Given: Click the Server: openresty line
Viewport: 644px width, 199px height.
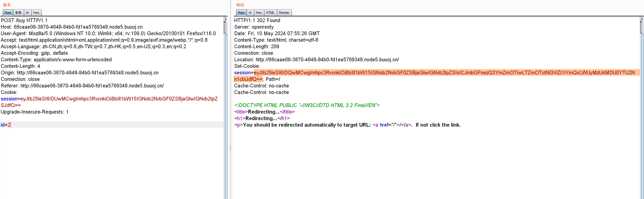Looking at the screenshot, I should 254,27.
